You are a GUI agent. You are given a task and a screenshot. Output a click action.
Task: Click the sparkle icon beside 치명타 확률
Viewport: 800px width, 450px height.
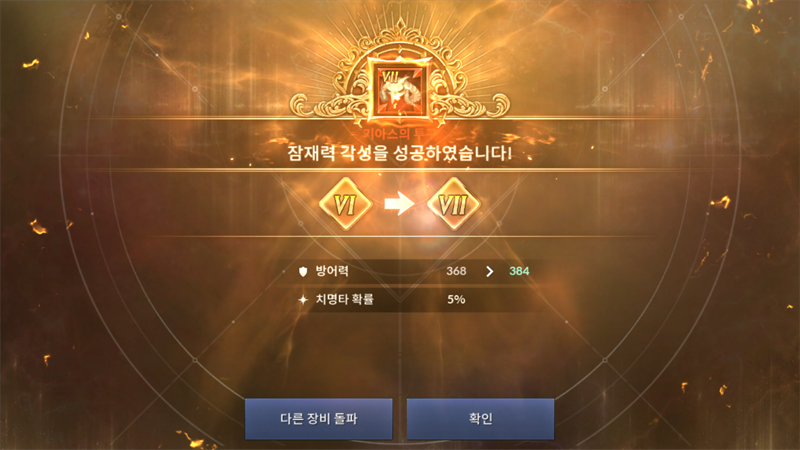pyautogui.click(x=303, y=299)
